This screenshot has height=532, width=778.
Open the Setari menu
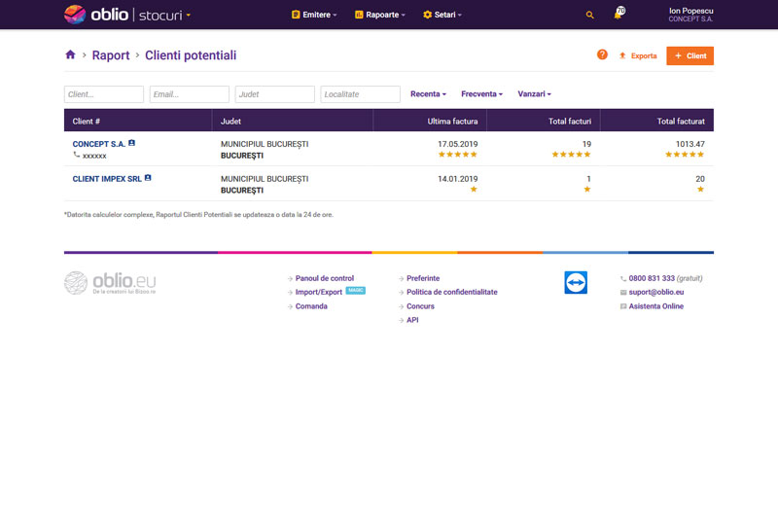point(442,15)
